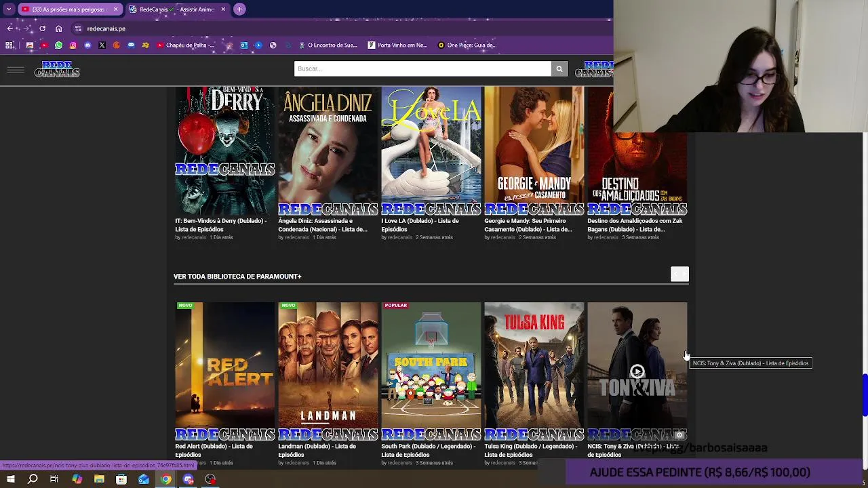
Task: Open 'O Encontro de Sue...' bookmark
Action: point(327,45)
